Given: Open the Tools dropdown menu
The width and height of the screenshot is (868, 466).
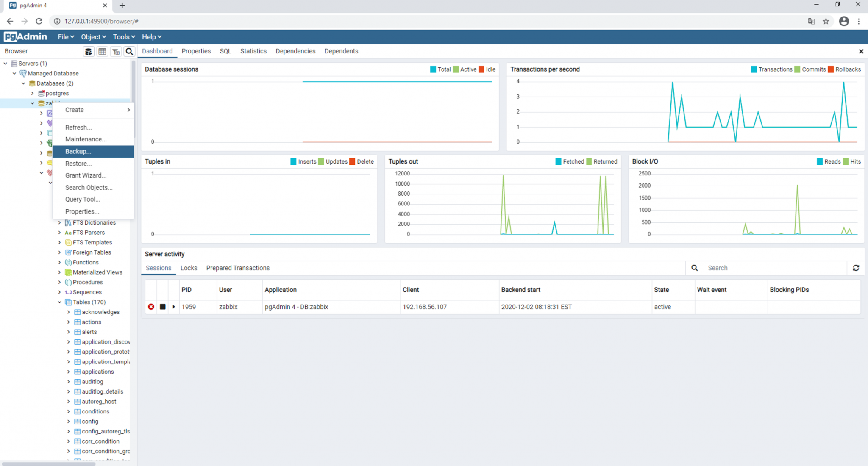Looking at the screenshot, I should (x=123, y=37).
